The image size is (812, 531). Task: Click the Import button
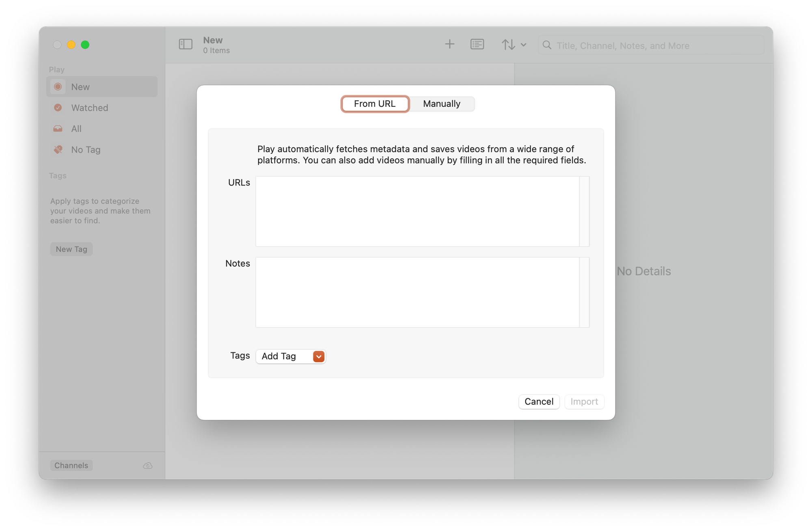point(584,401)
